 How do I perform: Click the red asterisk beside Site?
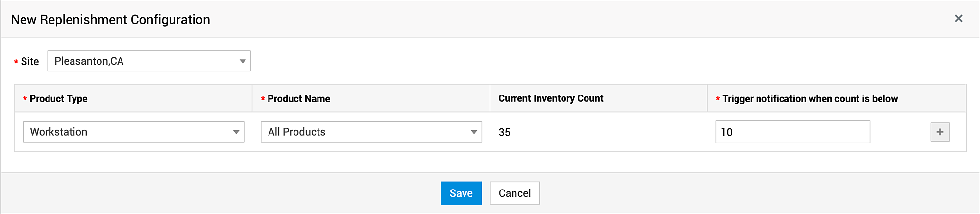click(x=16, y=62)
